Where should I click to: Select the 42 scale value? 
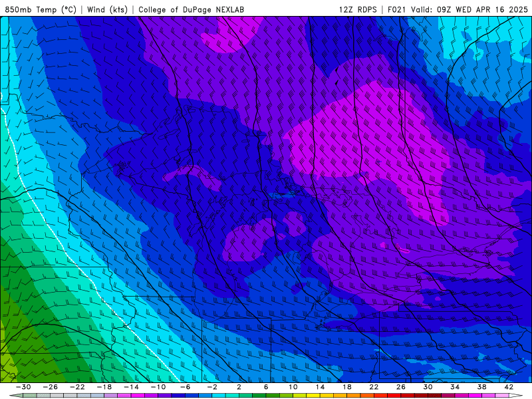509,387
